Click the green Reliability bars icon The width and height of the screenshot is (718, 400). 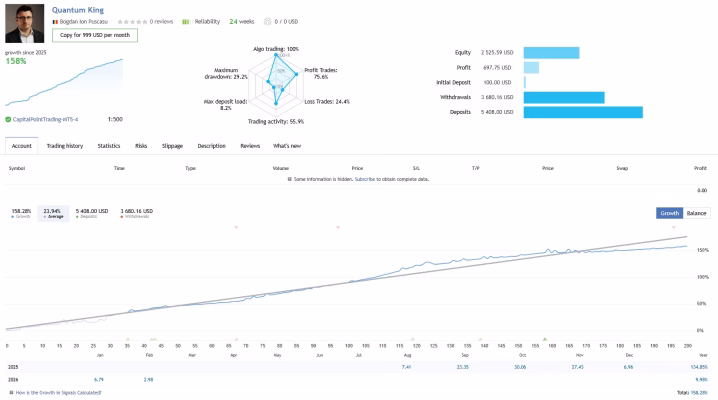(x=186, y=21)
